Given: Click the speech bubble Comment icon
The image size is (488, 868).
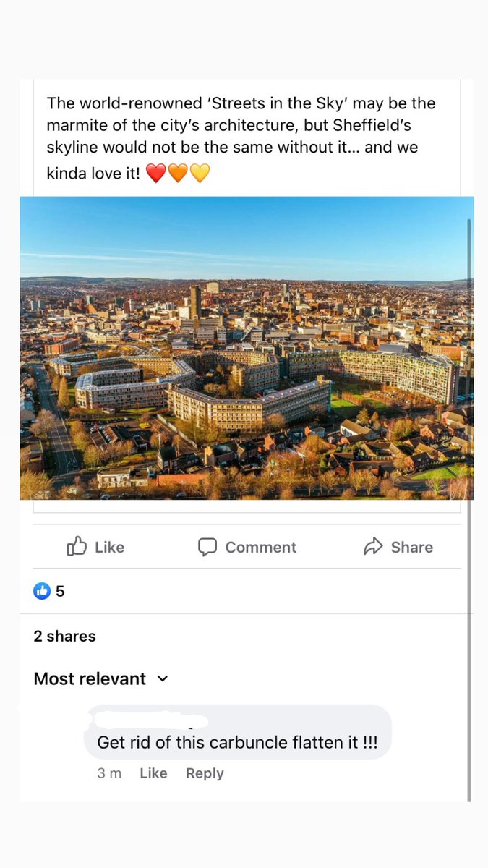Looking at the screenshot, I should pos(207,547).
